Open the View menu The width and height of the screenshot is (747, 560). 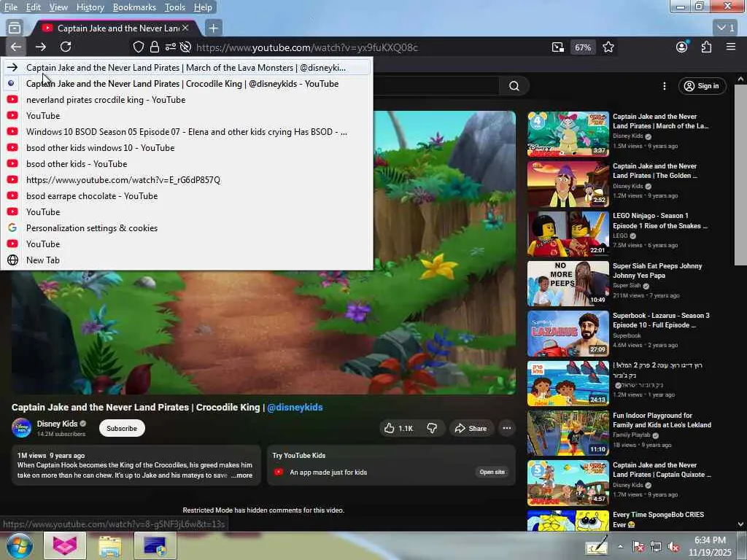(x=58, y=7)
